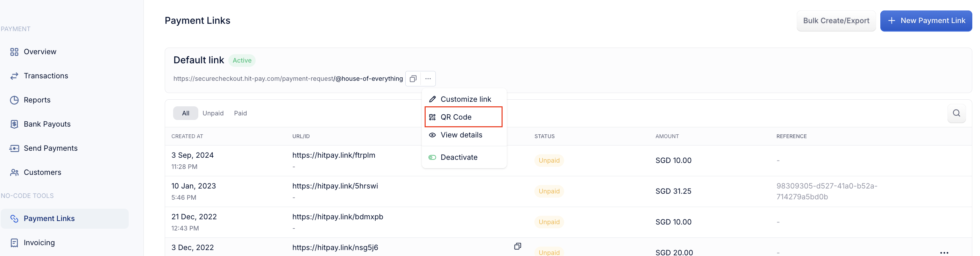
Task: Click the URL/ID column header
Action: click(300, 136)
